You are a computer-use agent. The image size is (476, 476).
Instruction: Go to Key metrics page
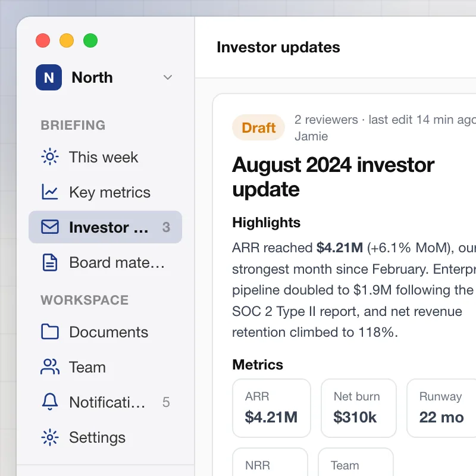[x=109, y=192]
